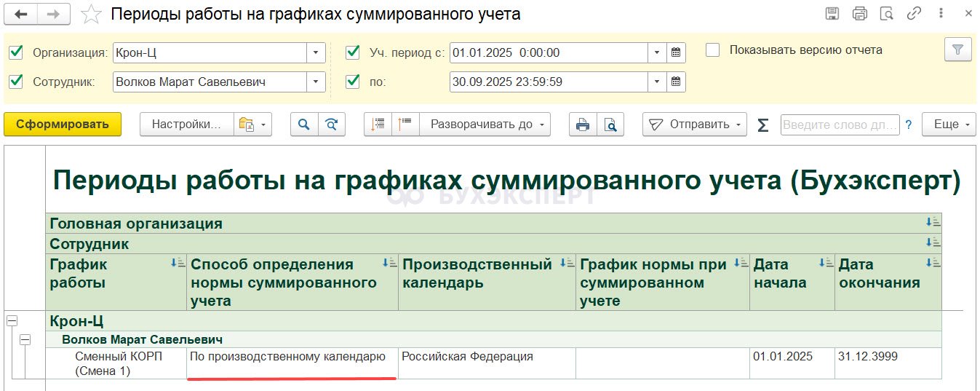
Task: Sort icon in Головная организация header row
Action: coord(933,222)
